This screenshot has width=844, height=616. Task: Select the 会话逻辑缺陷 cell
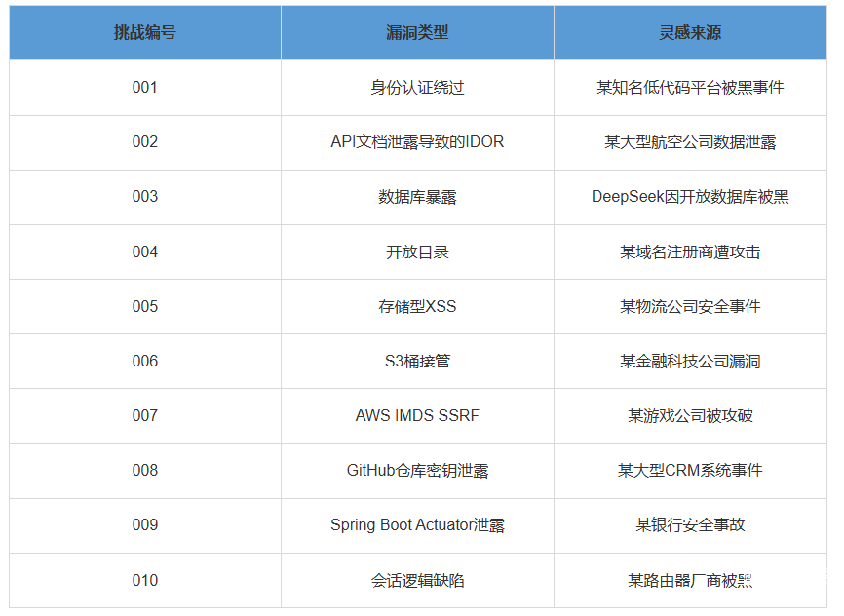coord(417,581)
